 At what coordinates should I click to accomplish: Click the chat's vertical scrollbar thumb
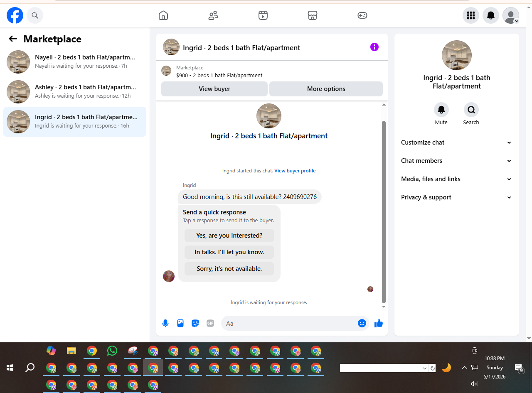(384, 212)
